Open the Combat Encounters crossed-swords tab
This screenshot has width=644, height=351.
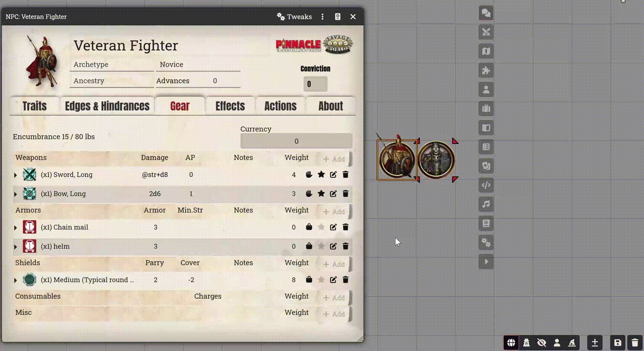tap(486, 32)
